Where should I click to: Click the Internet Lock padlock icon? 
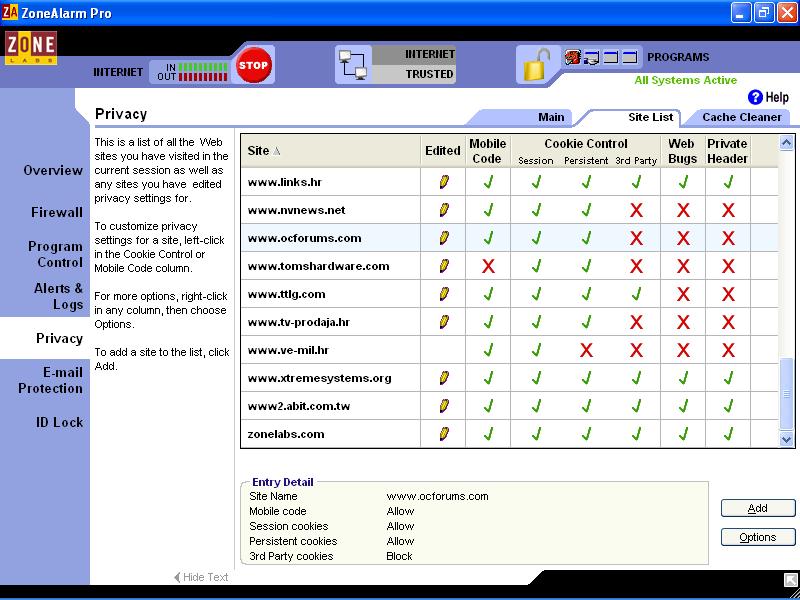[536, 66]
